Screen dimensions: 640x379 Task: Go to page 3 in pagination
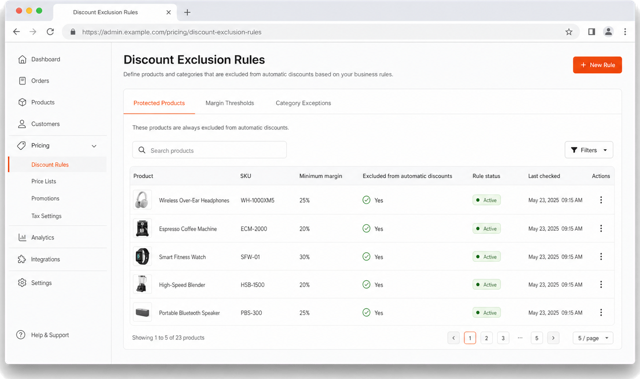tap(503, 338)
